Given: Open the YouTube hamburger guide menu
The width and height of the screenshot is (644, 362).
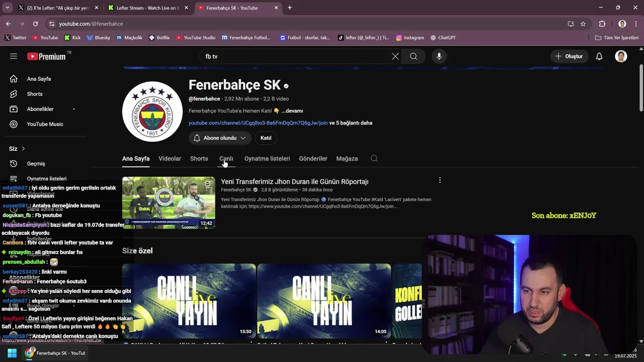Looking at the screenshot, I should [x=14, y=56].
